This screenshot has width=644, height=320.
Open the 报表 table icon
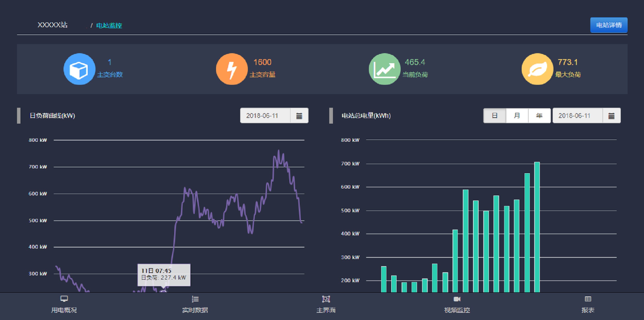[x=588, y=299]
